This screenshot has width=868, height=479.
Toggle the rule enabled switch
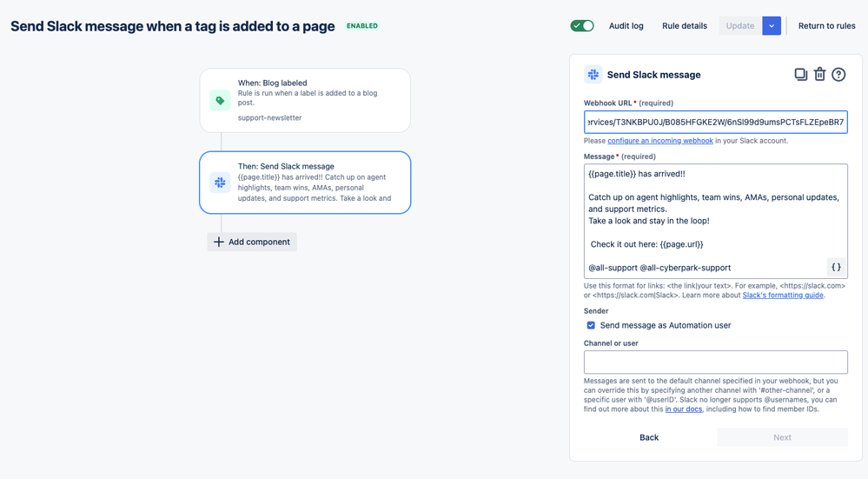pyautogui.click(x=582, y=25)
